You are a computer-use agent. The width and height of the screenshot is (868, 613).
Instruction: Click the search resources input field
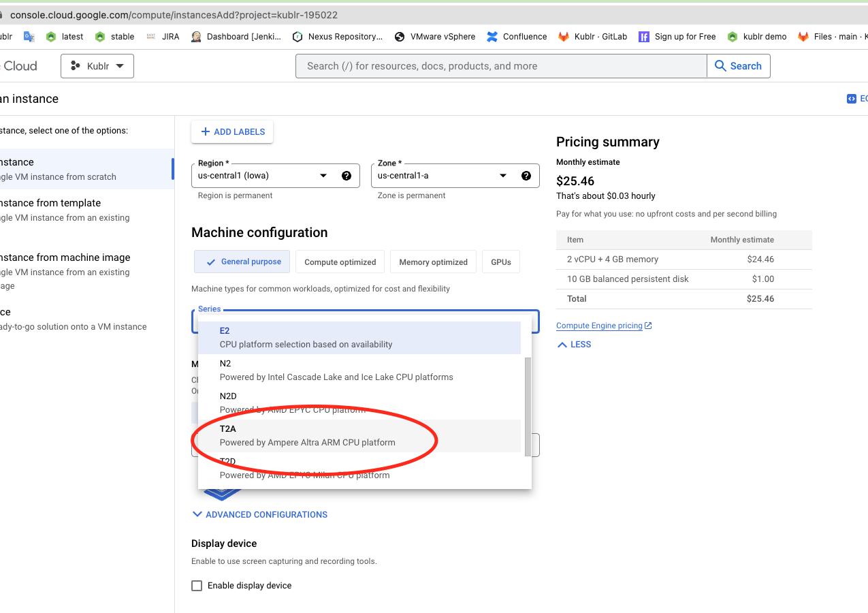click(x=501, y=66)
